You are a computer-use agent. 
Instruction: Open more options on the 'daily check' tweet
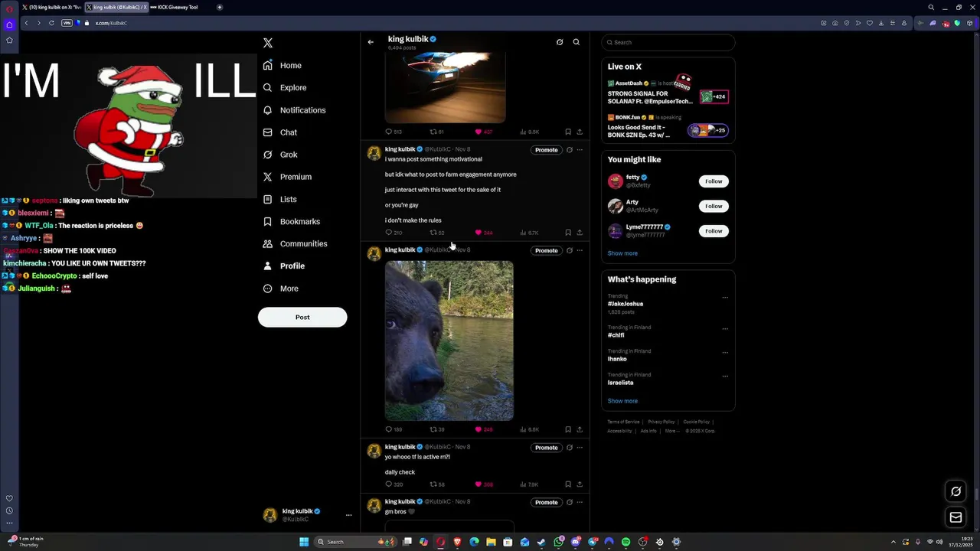(x=580, y=448)
